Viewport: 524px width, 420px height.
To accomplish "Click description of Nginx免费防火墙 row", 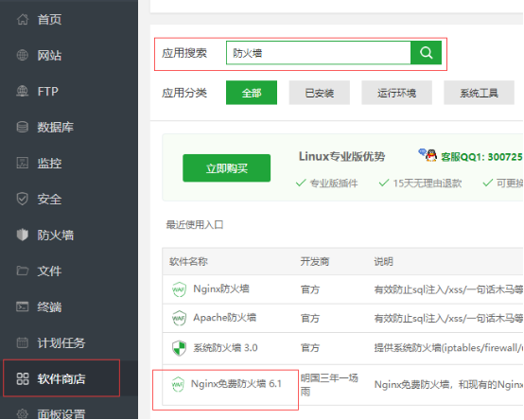I will pyautogui.click(x=448, y=385).
